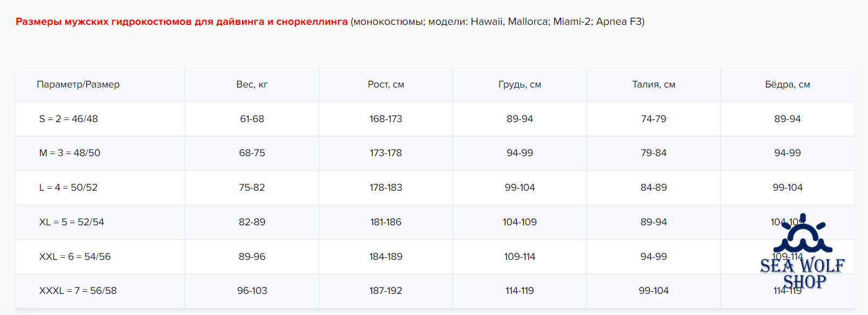
Task: Select the "S = 2 = 46/48" size row
Action: coord(69,119)
